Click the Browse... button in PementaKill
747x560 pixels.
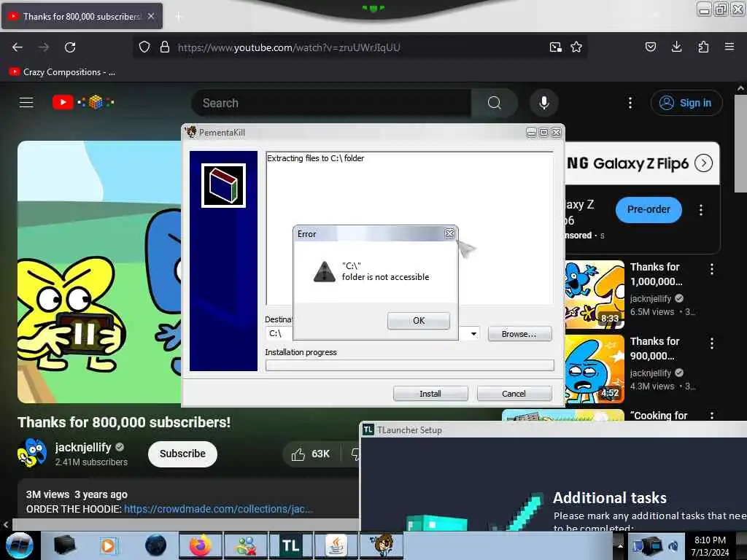pos(519,334)
